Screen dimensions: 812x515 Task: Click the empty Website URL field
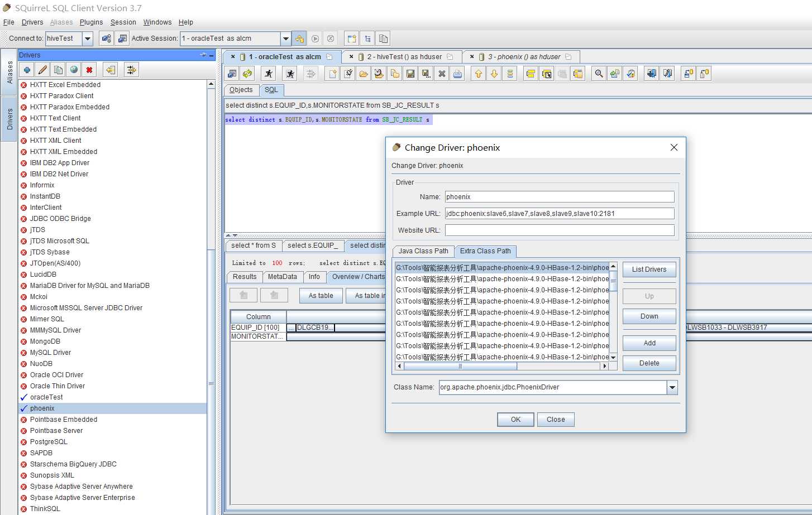point(560,230)
